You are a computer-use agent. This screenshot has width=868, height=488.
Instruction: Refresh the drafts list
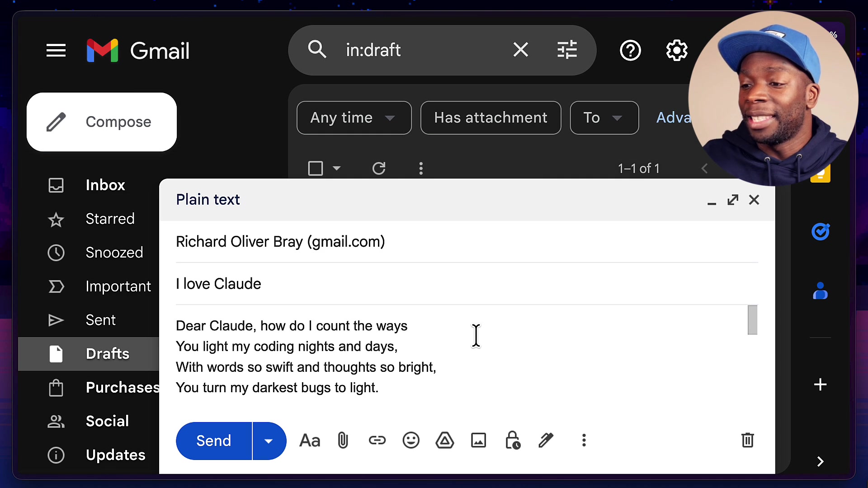tap(379, 168)
